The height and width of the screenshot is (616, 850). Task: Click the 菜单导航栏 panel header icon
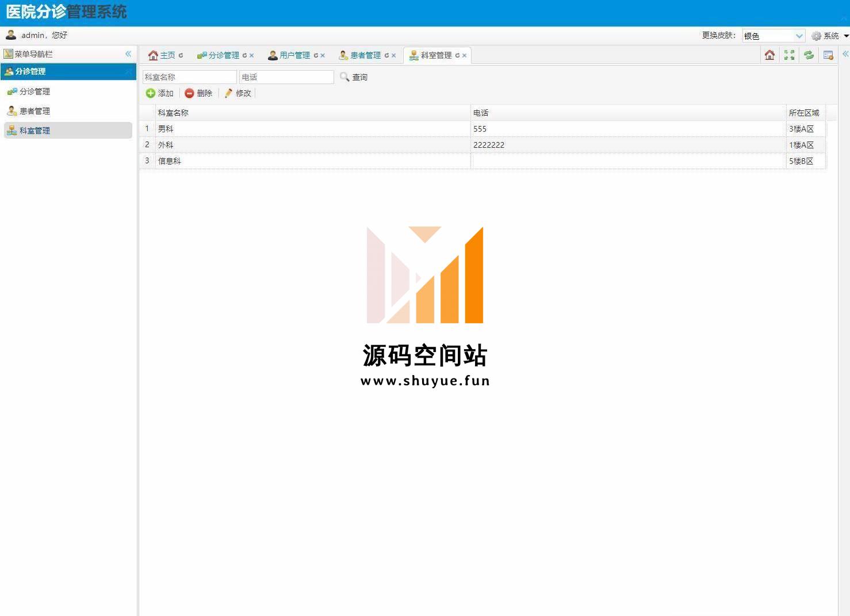tap(8, 53)
